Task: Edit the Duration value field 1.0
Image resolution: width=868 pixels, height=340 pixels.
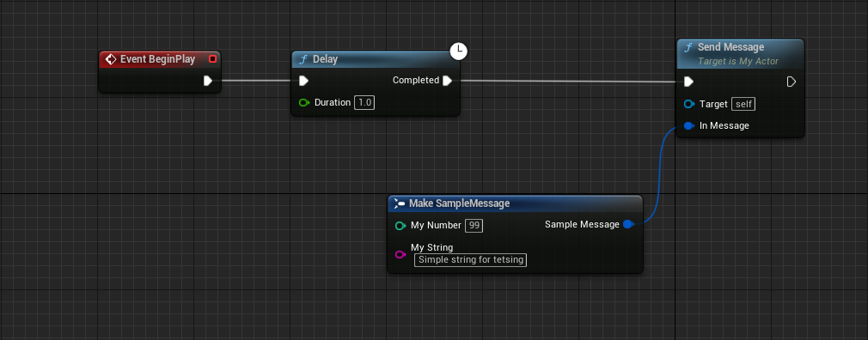Action: [364, 102]
